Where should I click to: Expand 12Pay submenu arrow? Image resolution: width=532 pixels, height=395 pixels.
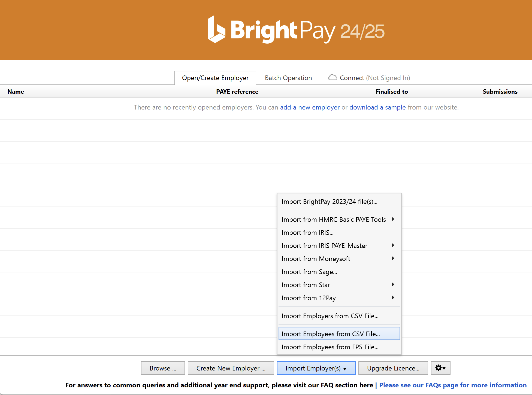(393, 297)
